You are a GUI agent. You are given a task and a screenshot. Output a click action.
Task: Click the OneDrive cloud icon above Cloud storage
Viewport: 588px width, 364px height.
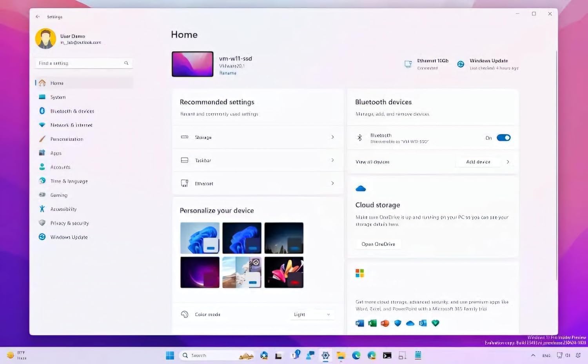click(361, 189)
